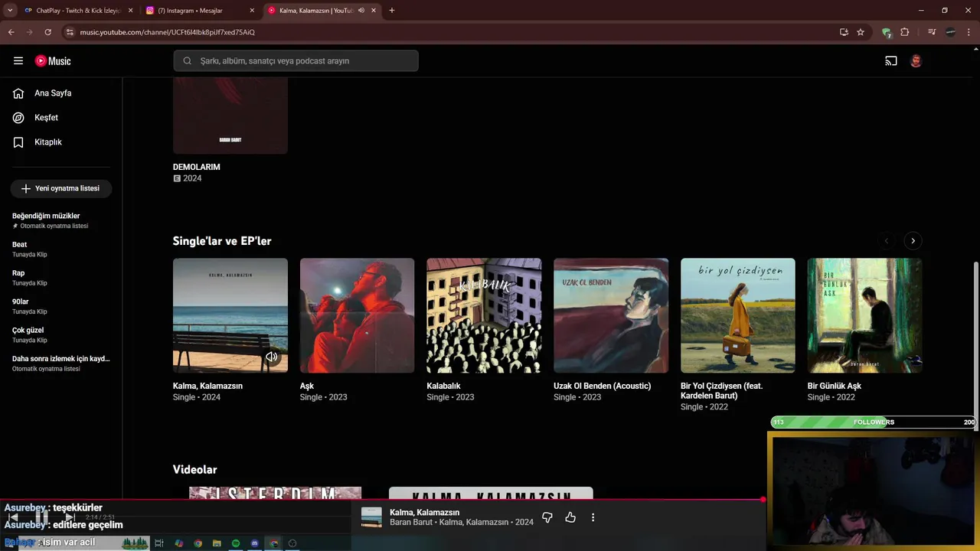Expand the tab search dropdown

coord(10,11)
